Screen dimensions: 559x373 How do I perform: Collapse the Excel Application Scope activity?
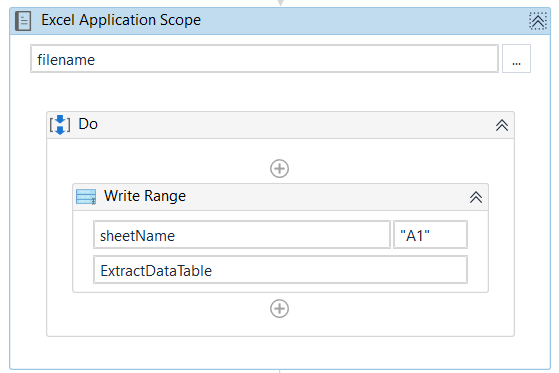538,21
